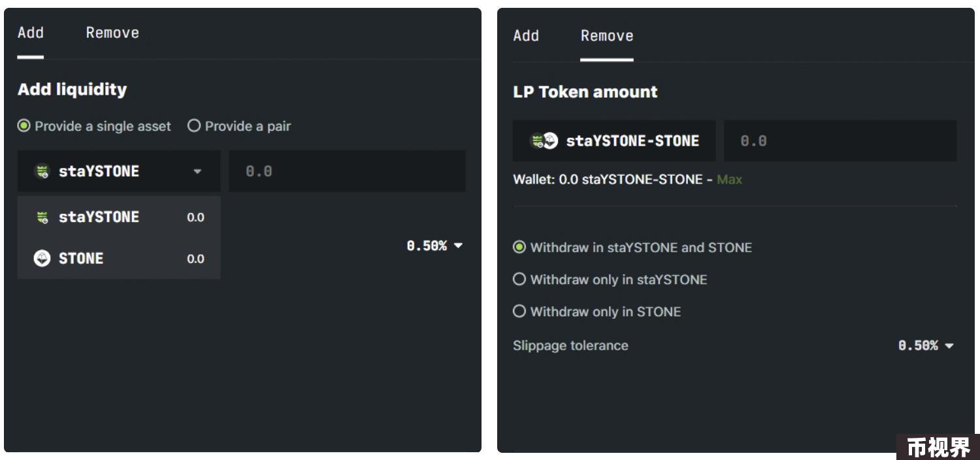Select Provide a single asset option

point(94,126)
